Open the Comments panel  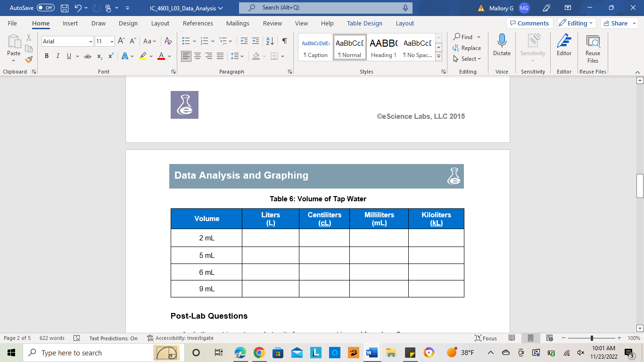pos(530,23)
